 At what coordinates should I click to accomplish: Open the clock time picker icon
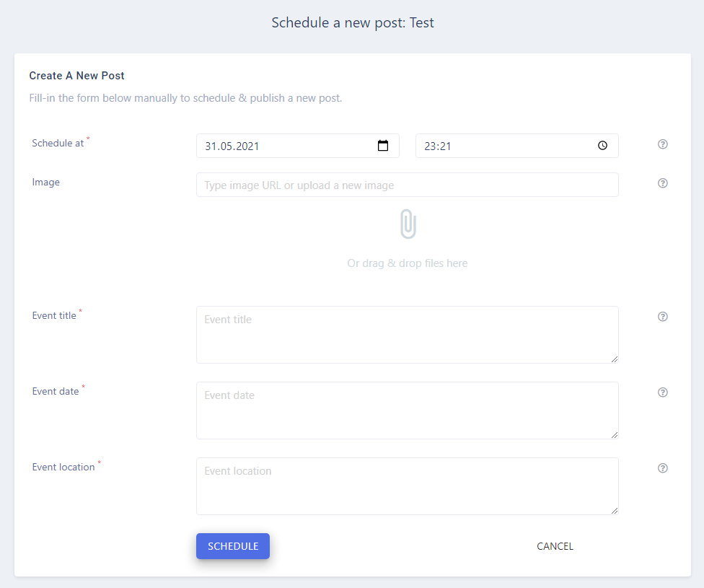pos(602,146)
